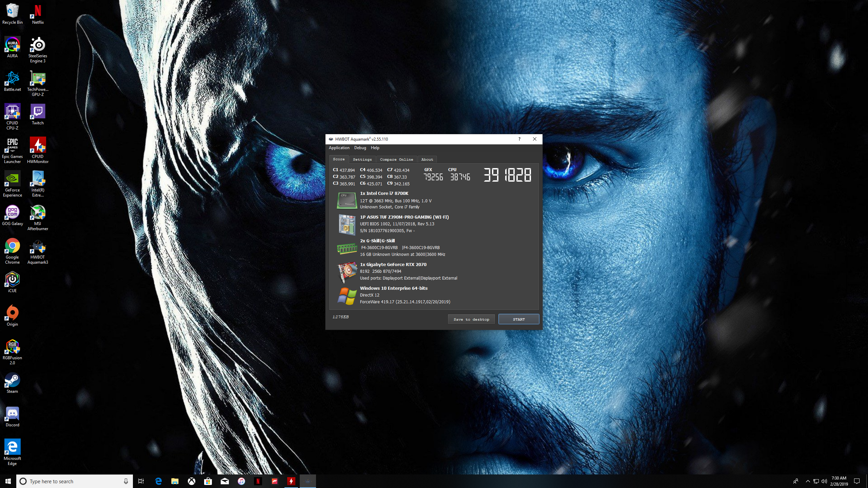Select the GOG Galaxy desktop icon
Screen dimensions: 868x488
pyautogui.click(x=13, y=215)
